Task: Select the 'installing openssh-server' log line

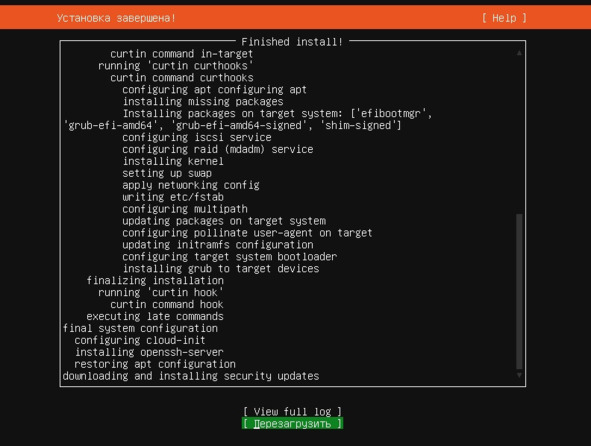Action: 149,352
